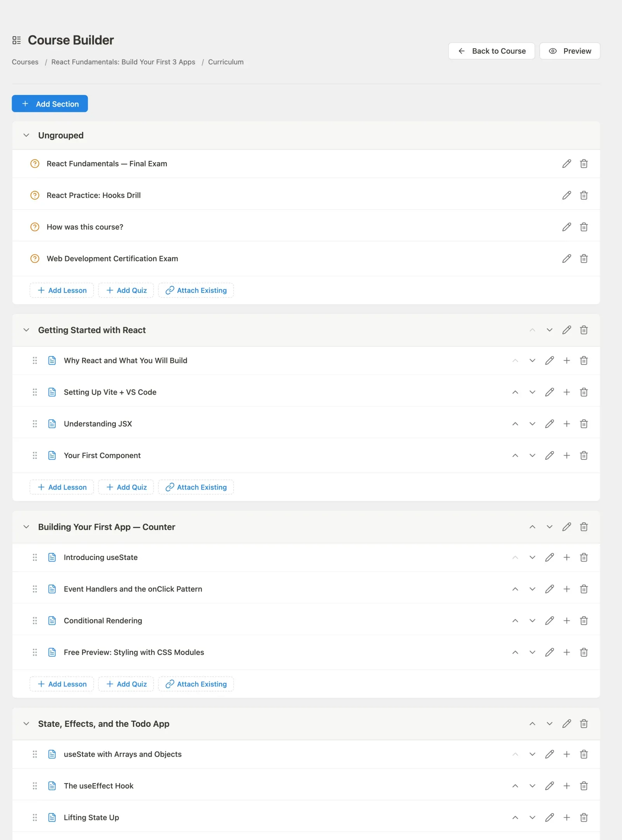Open React Fundamentals: Build Your First 3 Apps breadcrumb
622x840 pixels.
pyautogui.click(x=123, y=62)
